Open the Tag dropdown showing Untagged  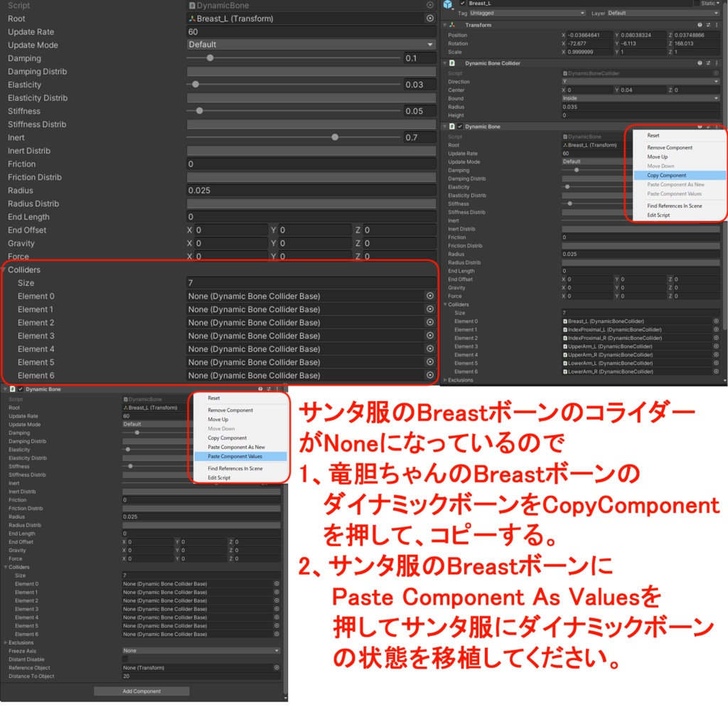[x=527, y=13]
